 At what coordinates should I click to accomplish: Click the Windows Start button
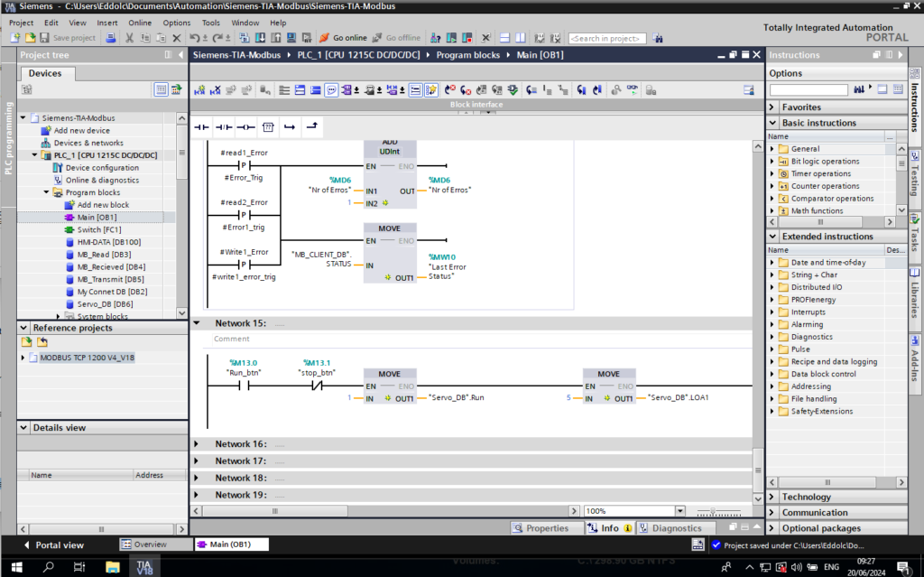click(x=16, y=567)
